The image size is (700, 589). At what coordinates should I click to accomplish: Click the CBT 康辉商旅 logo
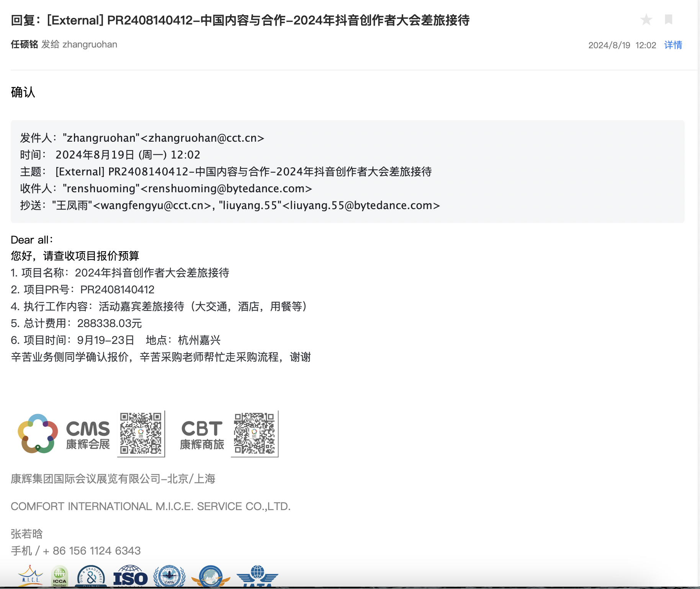(x=202, y=434)
